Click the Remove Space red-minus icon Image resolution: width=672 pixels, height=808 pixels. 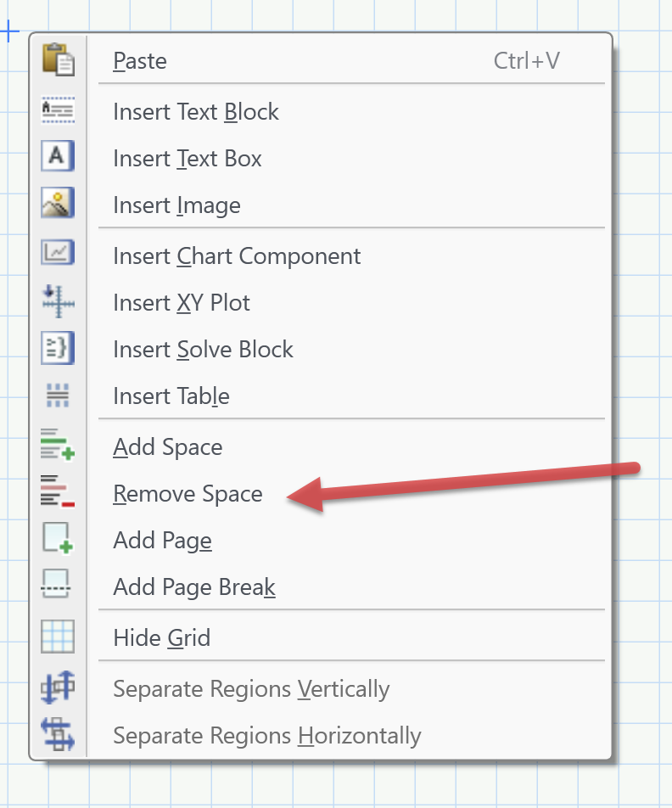click(58, 492)
